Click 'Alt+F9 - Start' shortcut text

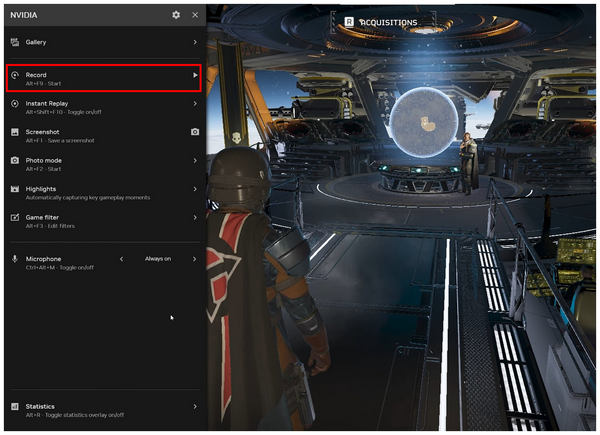(x=43, y=83)
